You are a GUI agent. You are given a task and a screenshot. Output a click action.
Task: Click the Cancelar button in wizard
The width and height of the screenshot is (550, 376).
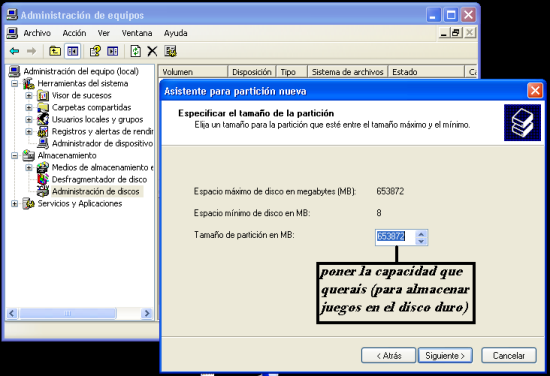509,355
